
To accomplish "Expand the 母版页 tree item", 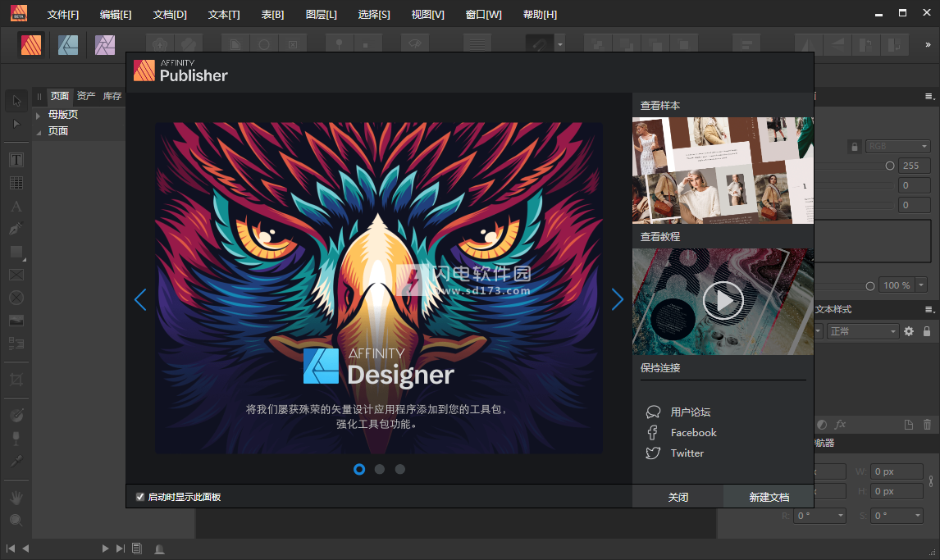I will (39, 116).
